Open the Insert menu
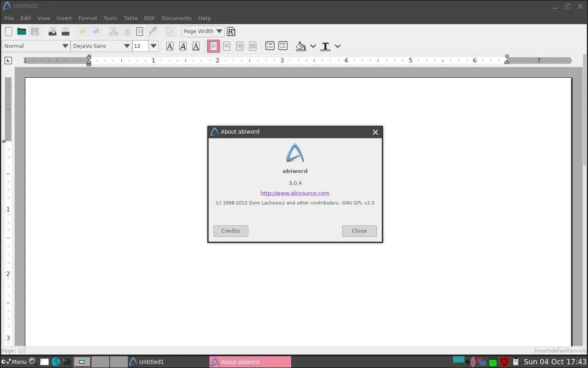Viewport: 588px width, 368px height. coord(64,18)
